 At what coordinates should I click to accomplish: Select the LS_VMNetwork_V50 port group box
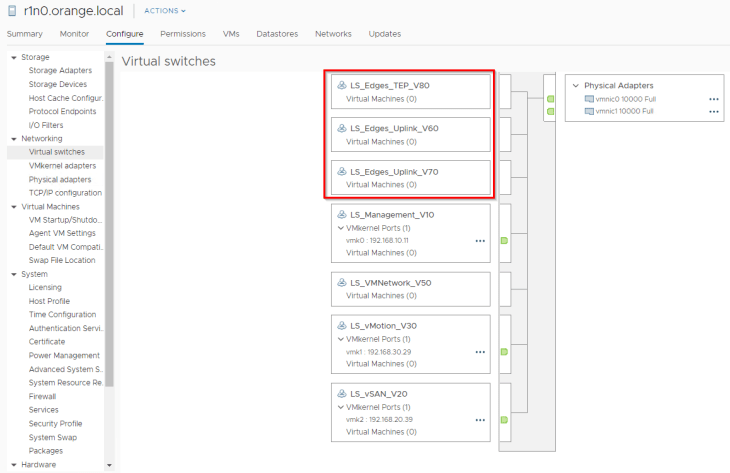(411, 289)
